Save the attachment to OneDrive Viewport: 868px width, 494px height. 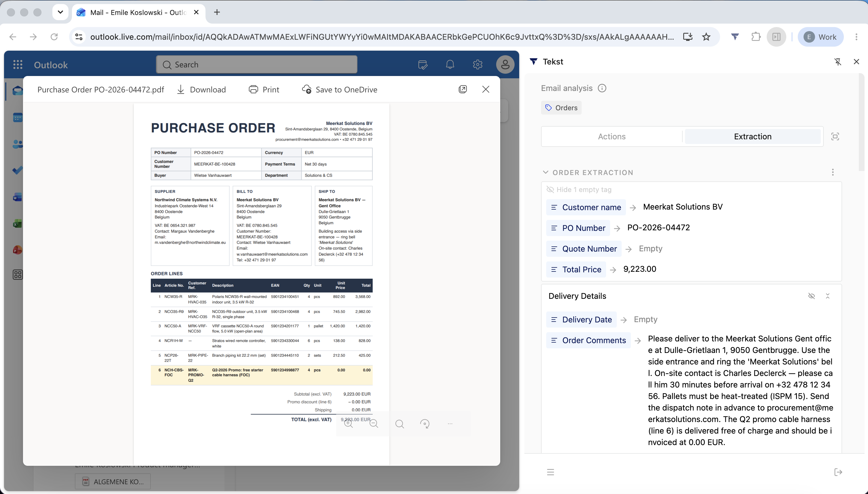[340, 90]
